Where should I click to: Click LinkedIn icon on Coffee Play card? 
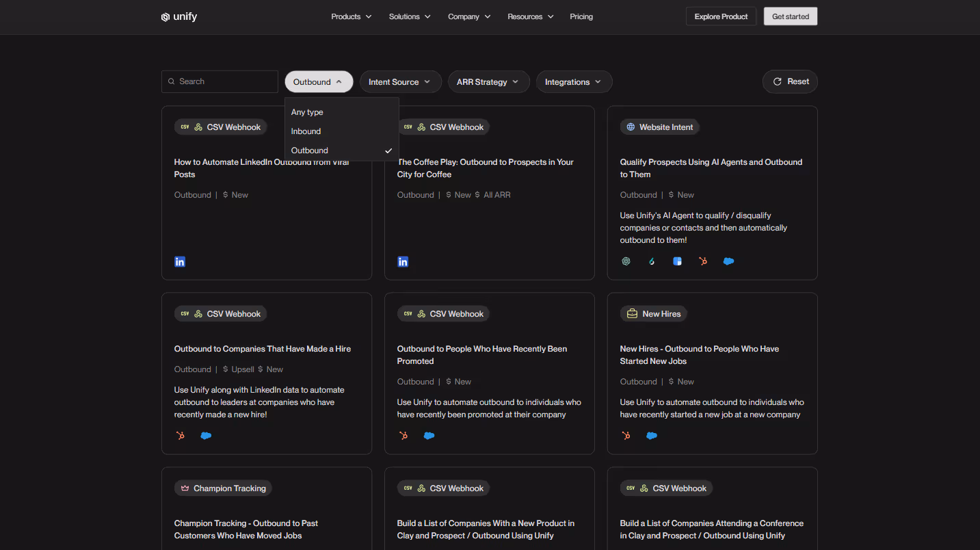[403, 261]
